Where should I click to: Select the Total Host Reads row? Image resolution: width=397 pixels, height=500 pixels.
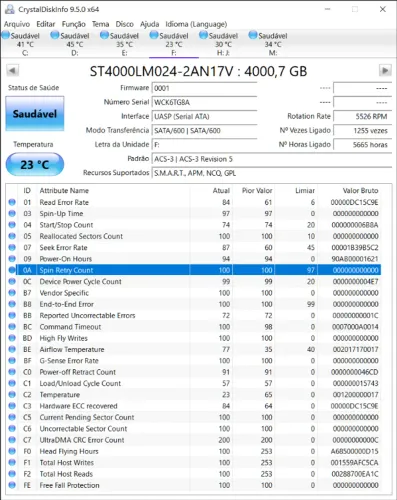pos(194,474)
